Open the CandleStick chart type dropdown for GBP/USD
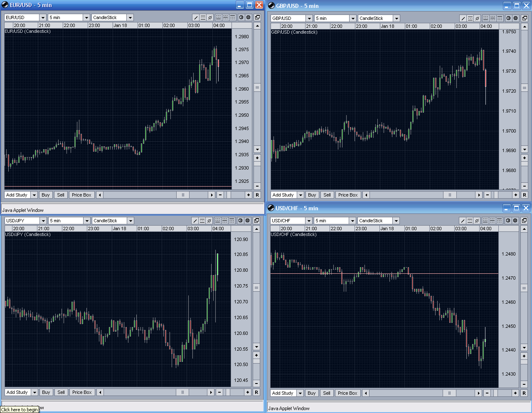This screenshot has width=532, height=413. 397,18
